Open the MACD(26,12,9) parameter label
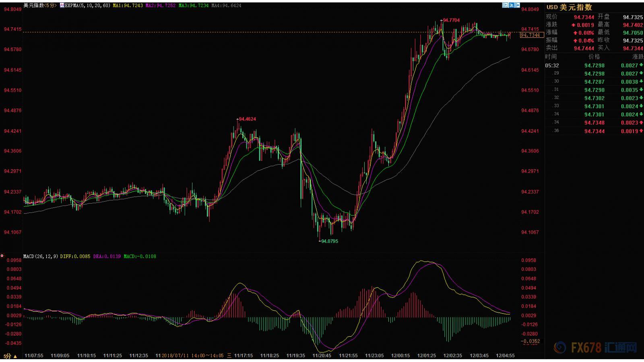Viewport: 644px width, 362px height. (41, 256)
